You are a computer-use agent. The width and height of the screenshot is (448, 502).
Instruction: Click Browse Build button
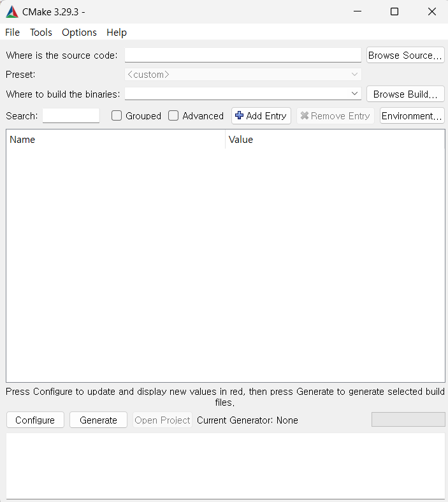tap(405, 94)
